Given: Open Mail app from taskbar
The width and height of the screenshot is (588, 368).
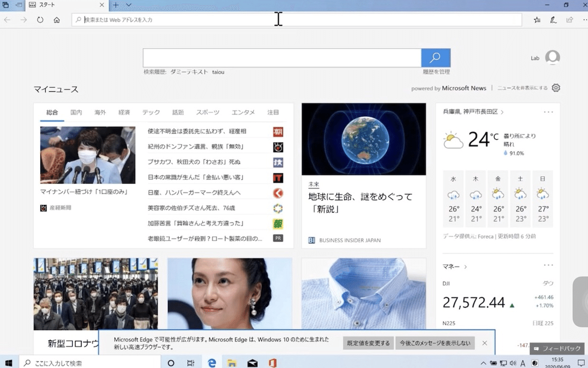Looking at the screenshot, I should click(x=252, y=363).
